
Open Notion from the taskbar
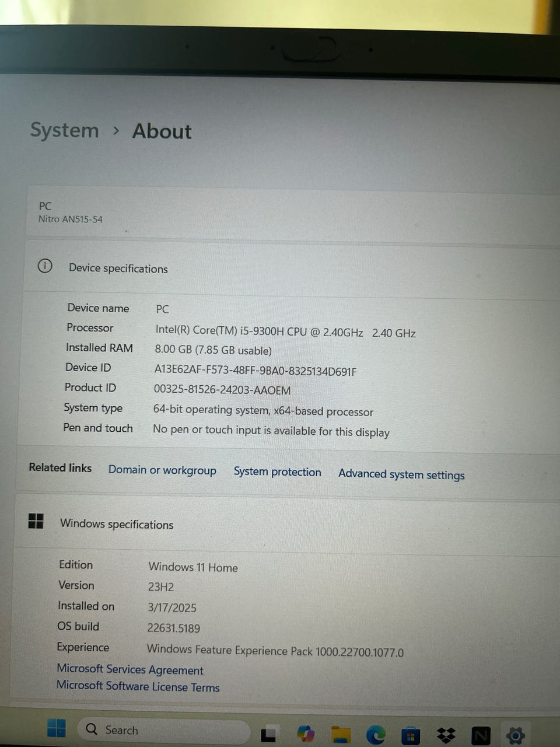pos(481,736)
